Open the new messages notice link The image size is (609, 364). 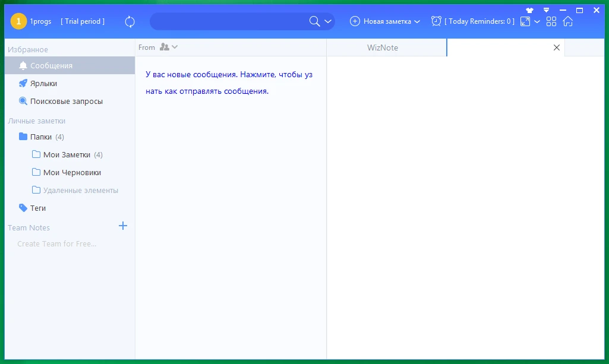(x=229, y=83)
